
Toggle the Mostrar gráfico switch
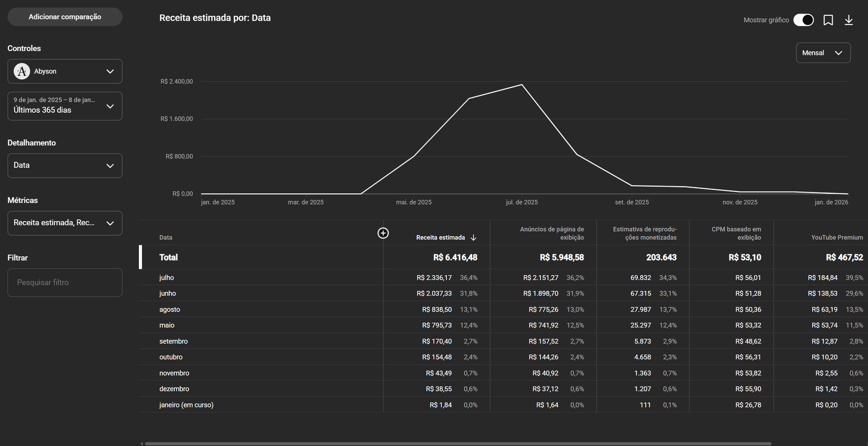pyautogui.click(x=803, y=20)
